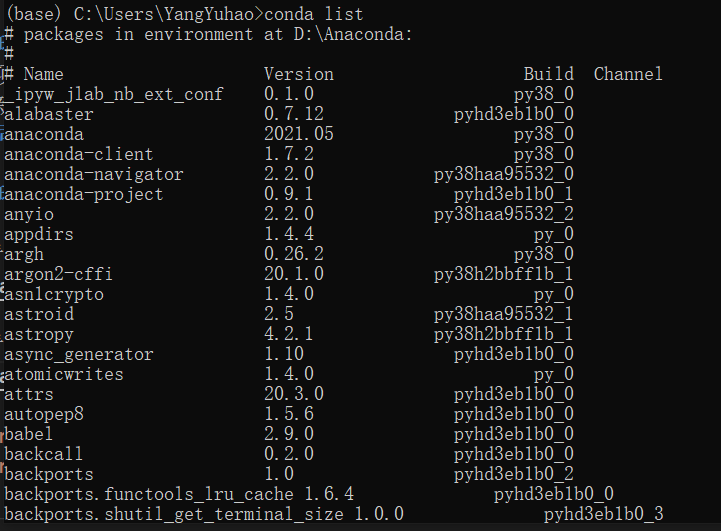The width and height of the screenshot is (721, 531).
Task: Click the 'async_generator' package name
Action: pos(79,354)
